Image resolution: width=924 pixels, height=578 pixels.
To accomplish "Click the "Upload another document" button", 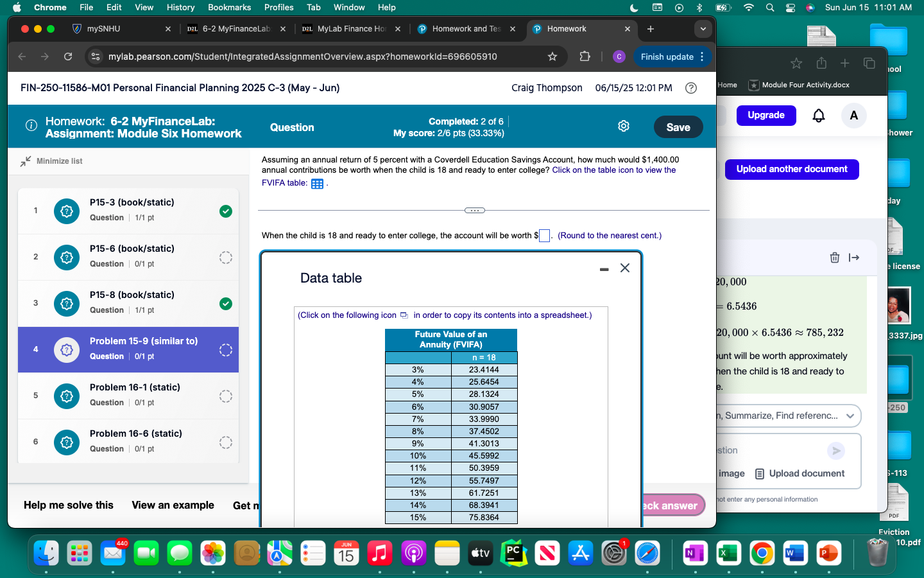I will pyautogui.click(x=792, y=170).
